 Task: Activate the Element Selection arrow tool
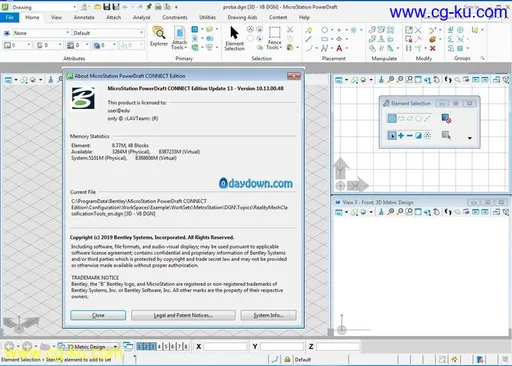click(x=234, y=38)
